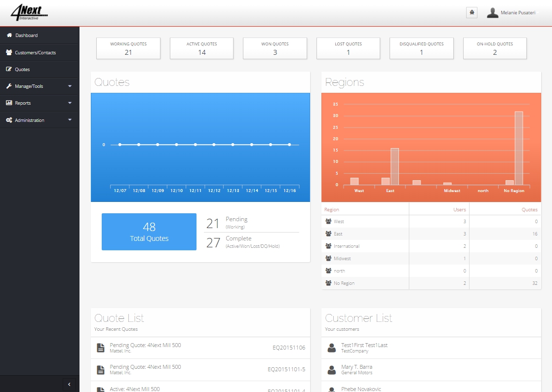Click the Quotes edit icon
This screenshot has height=392, width=552.
coord(9,69)
